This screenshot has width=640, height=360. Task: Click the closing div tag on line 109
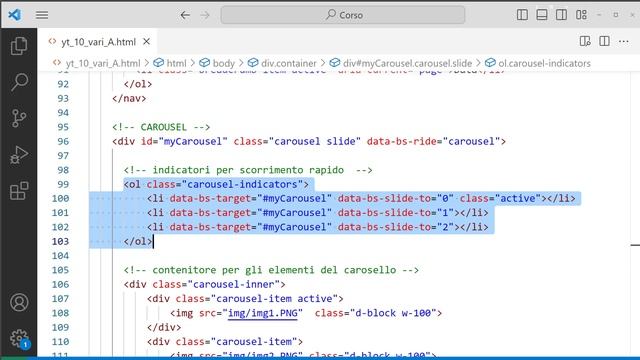coord(164,327)
